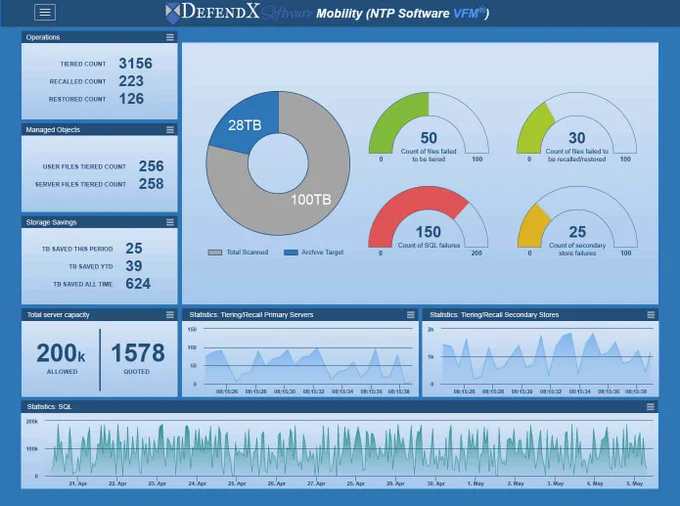The image size is (680, 506).
Task: Click the Primary Servers area chart
Action: click(308, 366)
